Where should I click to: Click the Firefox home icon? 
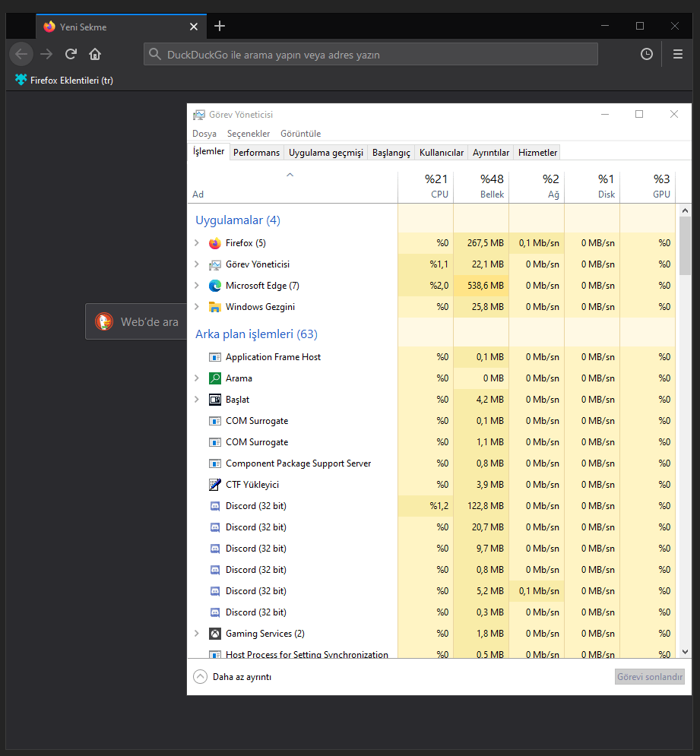95,54
